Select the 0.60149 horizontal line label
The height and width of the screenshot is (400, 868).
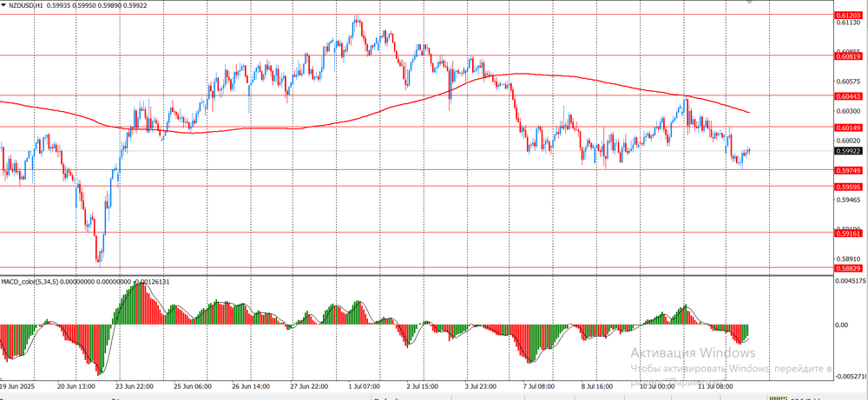848,128
